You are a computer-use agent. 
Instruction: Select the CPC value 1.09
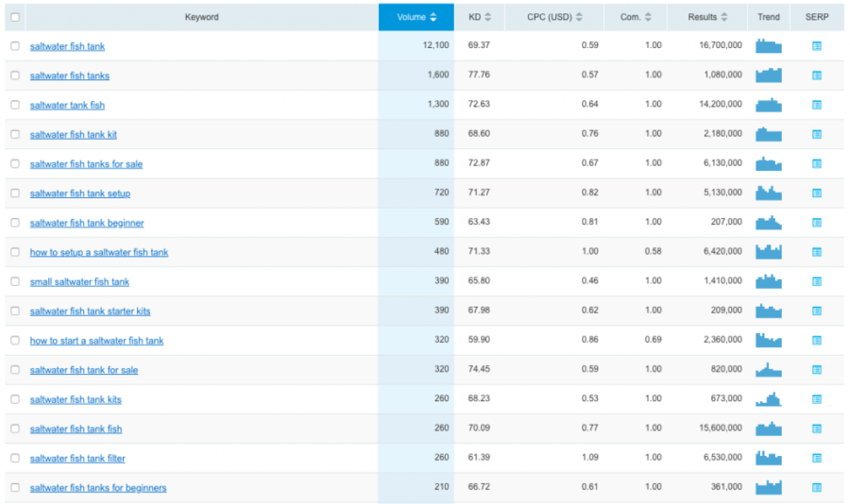coord(589,458)
